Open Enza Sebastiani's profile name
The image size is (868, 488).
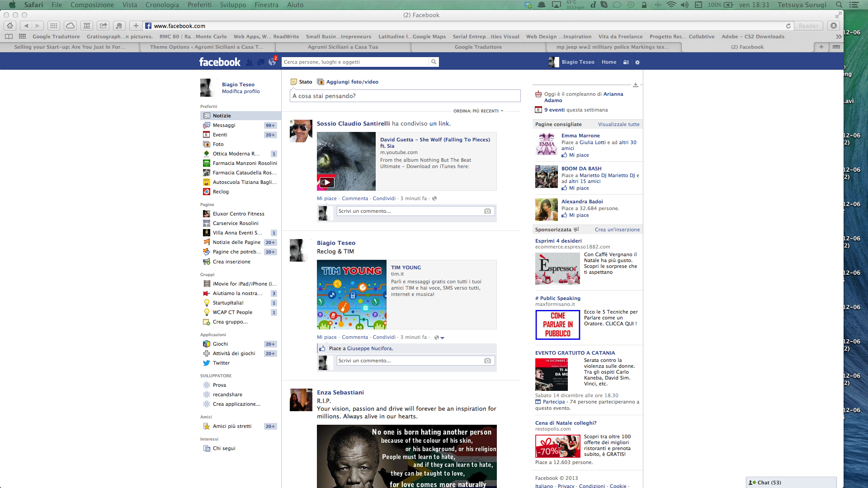[x=340, y=392]
